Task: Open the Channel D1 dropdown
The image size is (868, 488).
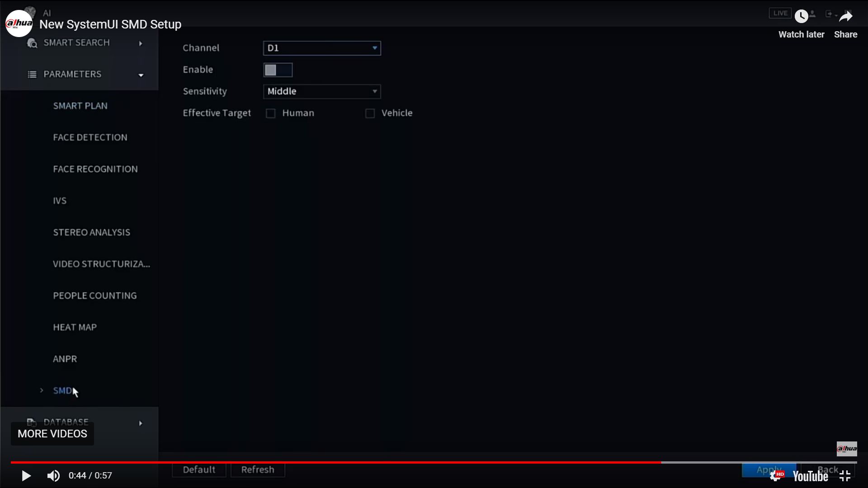Action: pyautogui.click(x=322, y=48)
